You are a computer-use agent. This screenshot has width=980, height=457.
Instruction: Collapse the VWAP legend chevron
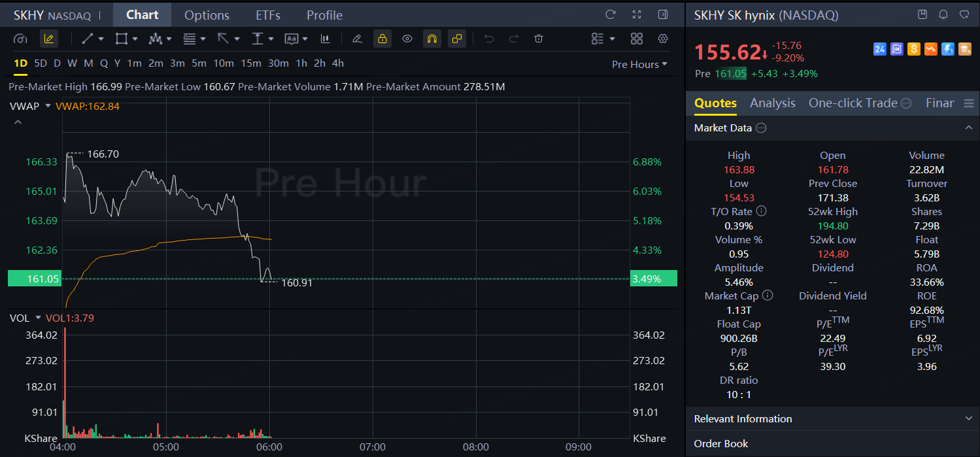(x=18, y=122)
